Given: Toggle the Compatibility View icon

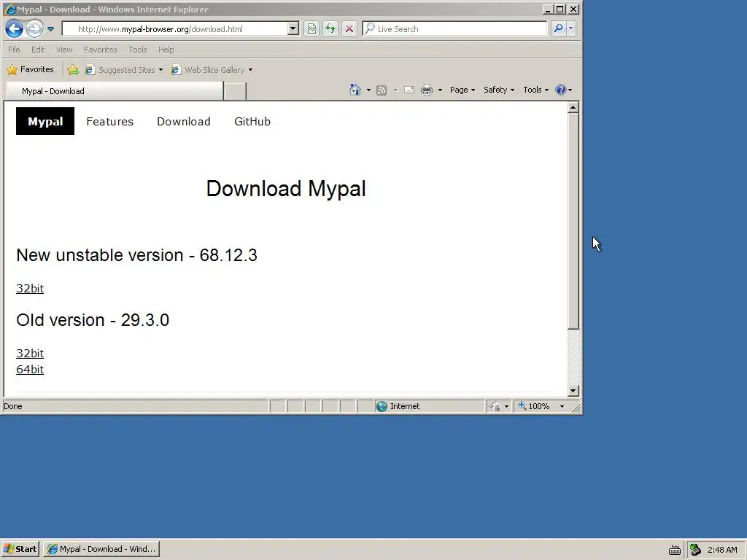Looking at the screenshot, I should pyautogui.click(x=311, y=29).
